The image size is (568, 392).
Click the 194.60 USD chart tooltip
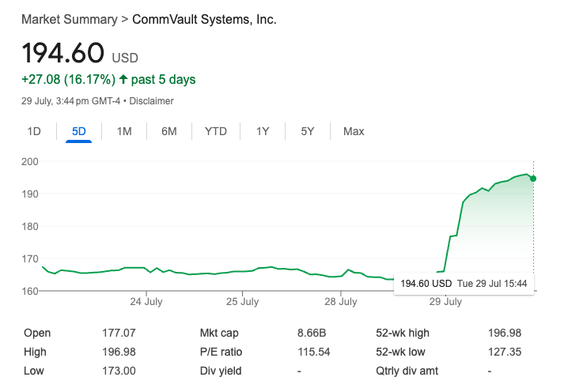464,284
